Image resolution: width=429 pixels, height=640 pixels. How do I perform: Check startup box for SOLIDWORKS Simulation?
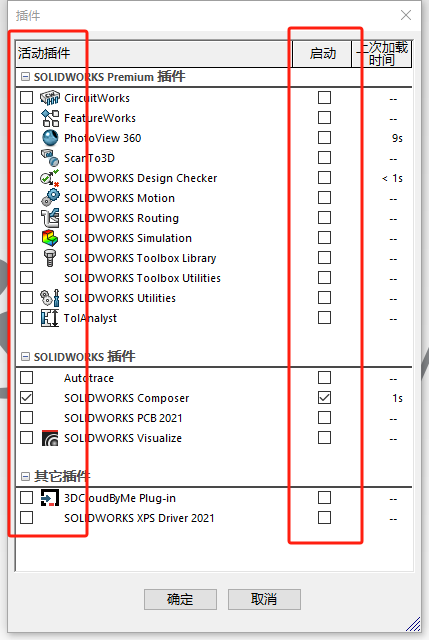coord(325,238)
